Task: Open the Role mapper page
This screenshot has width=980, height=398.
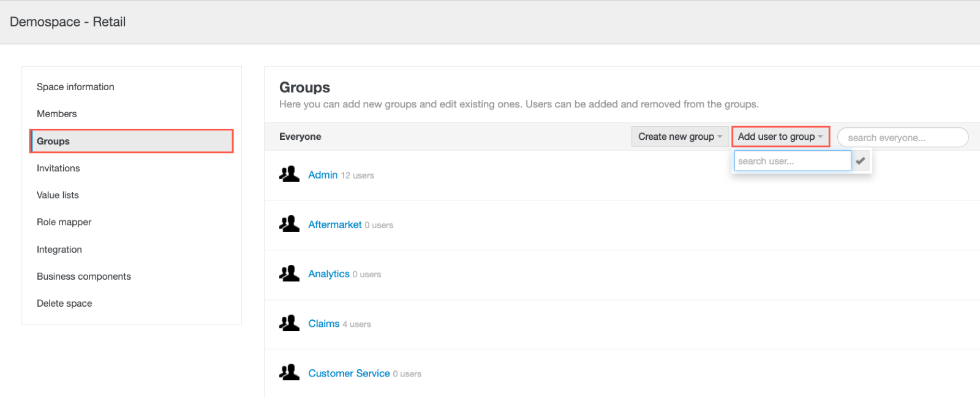Action: click(x=64, y=222)
